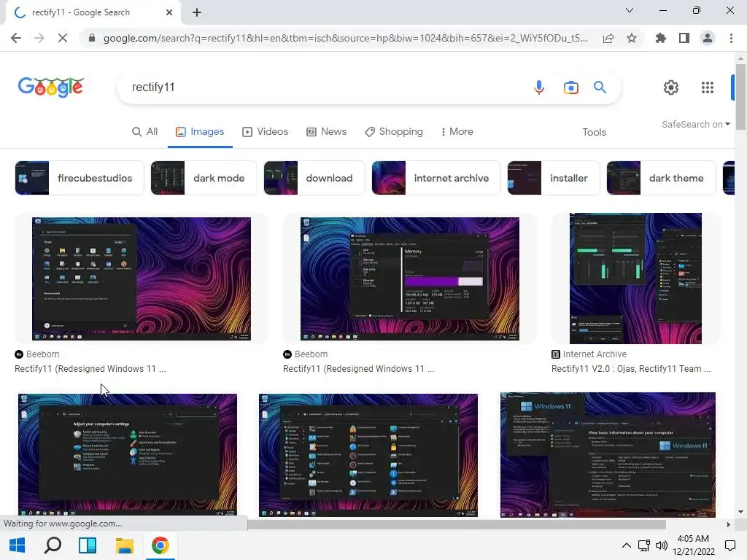
Task: Filter by firecubestudios chip
Action: point(80,178)
